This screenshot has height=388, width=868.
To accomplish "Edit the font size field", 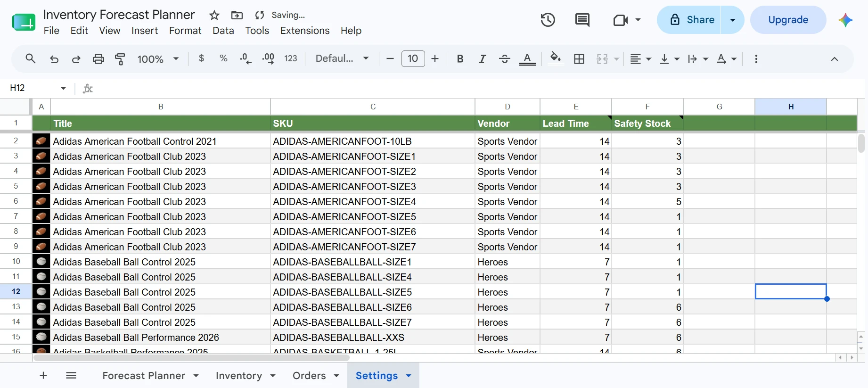I will tap(413, 58).
